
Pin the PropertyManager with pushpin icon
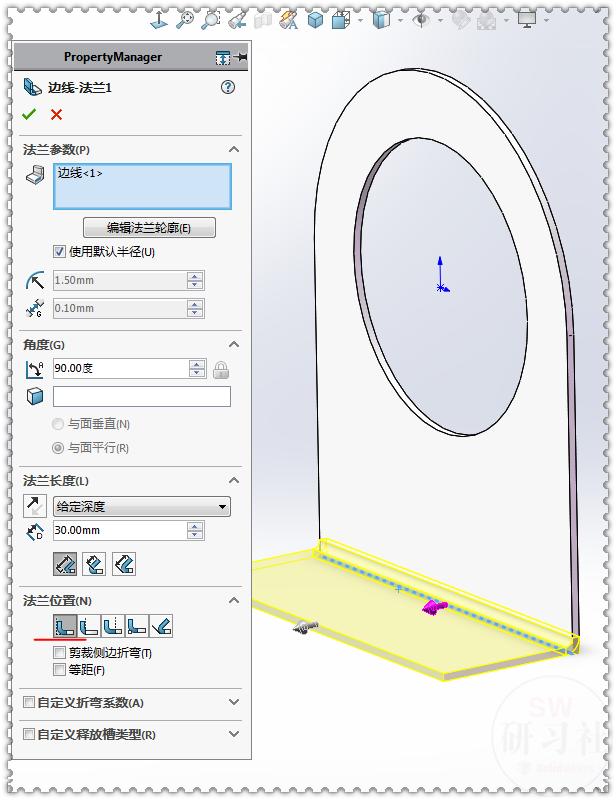[x=240, y=57]
